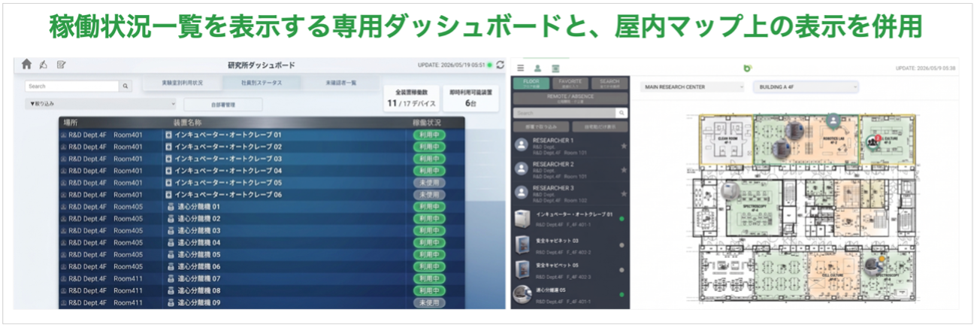Switch to 社員別ステータス tab
This screenshot has width=980, height=331.
tap(261, 83)
